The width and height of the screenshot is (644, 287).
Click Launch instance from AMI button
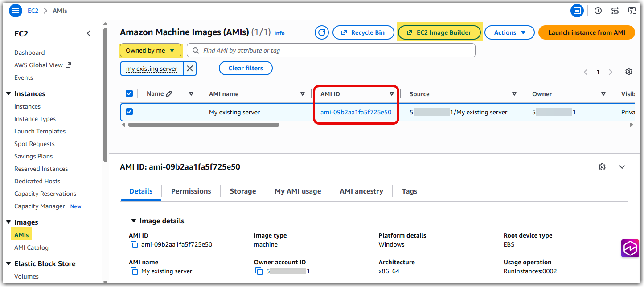pos(587,32)
